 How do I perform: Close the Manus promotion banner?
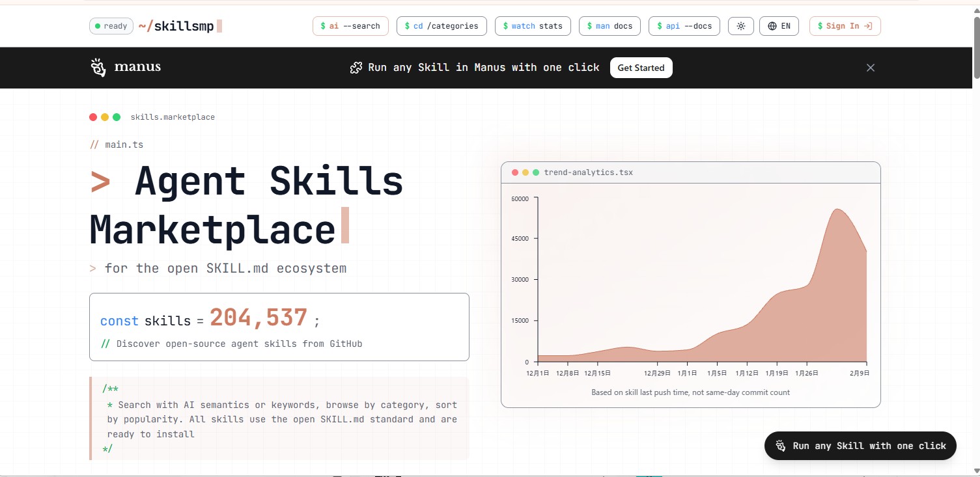[x=871, y=68]
